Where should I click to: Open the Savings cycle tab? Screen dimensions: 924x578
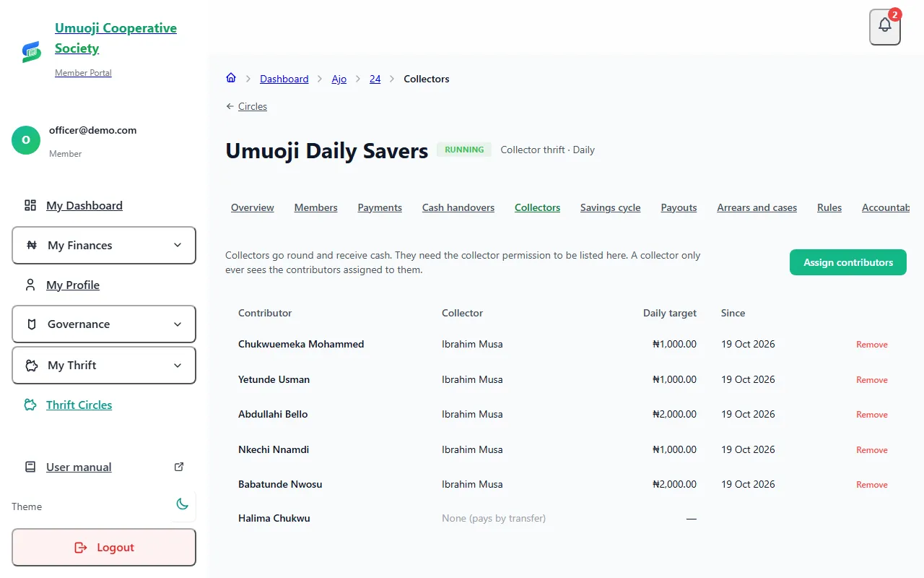tap(611, 207)
